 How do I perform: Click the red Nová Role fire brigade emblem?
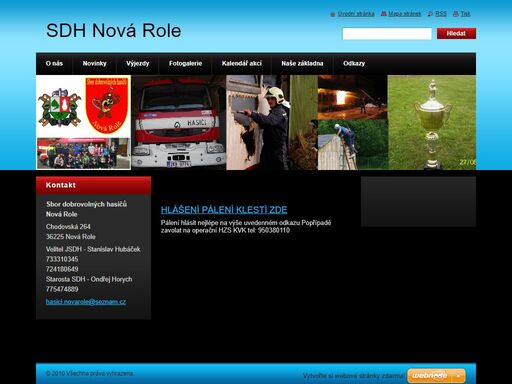click(x=107, y=105)
